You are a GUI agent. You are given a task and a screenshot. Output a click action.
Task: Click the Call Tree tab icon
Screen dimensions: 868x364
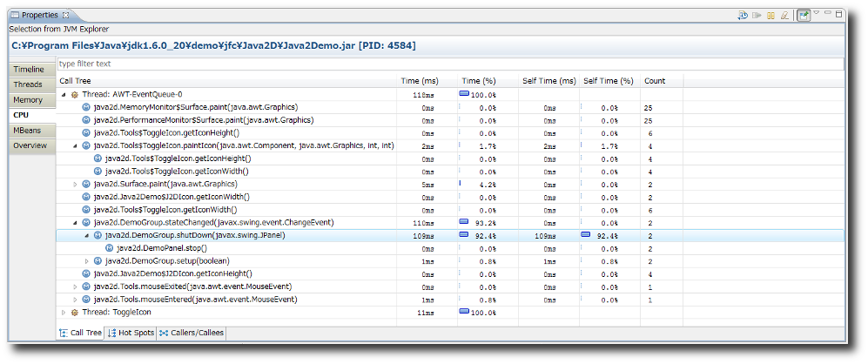point(63,333)
